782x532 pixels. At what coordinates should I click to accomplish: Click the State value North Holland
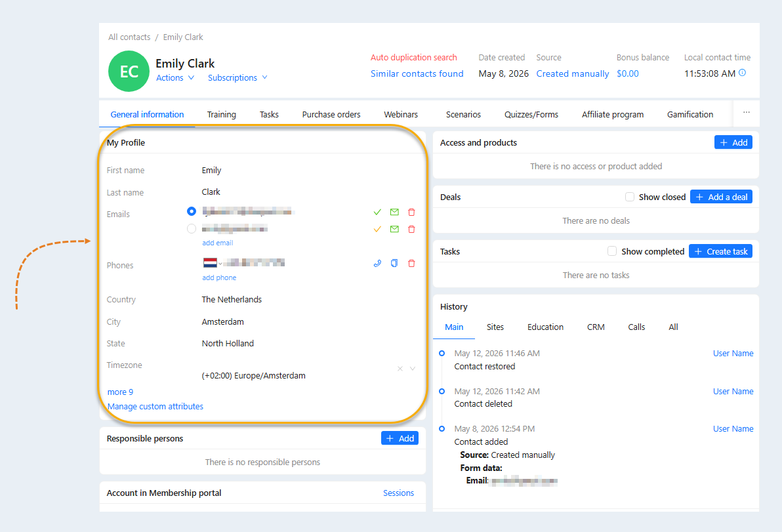tap(228, 343)
